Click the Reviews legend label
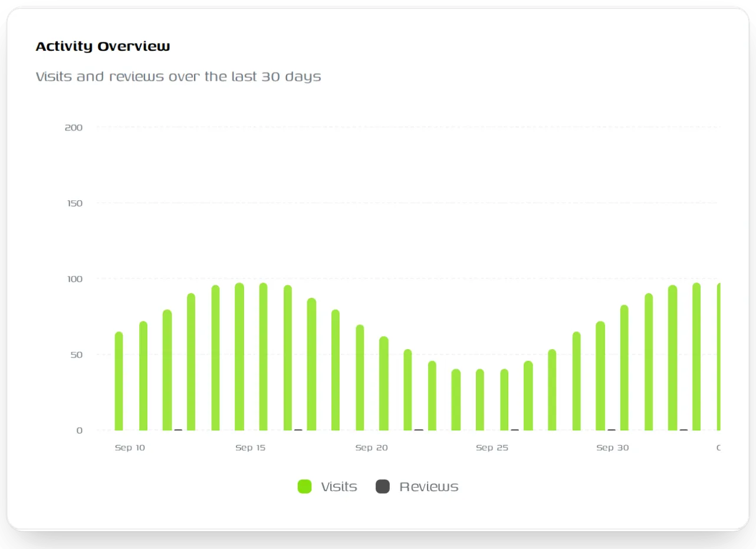This screenshot has width=756, height=549. tap(429, 486)
